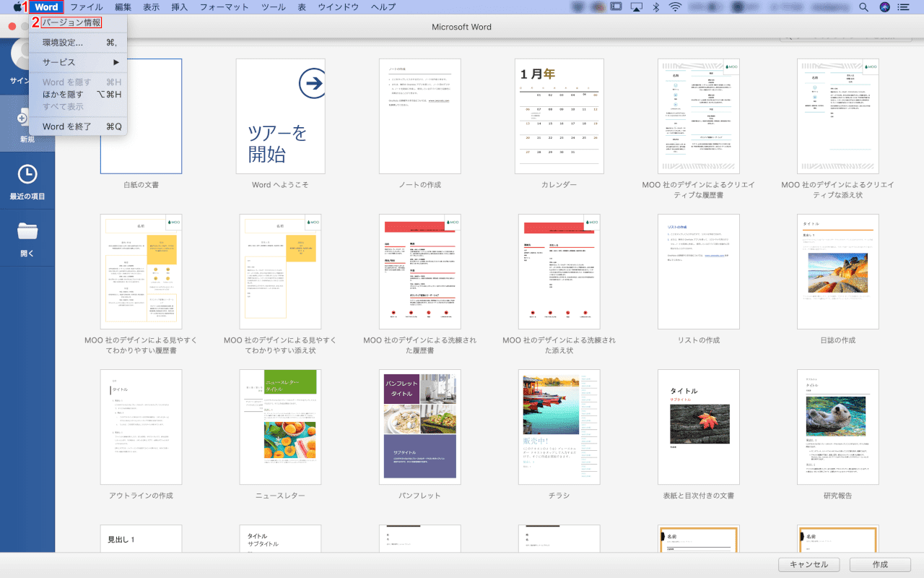Image resolution: width=924 pixels, height=578 pixels.
Task: Select the パンフレット template
Action: pos(420,427)
